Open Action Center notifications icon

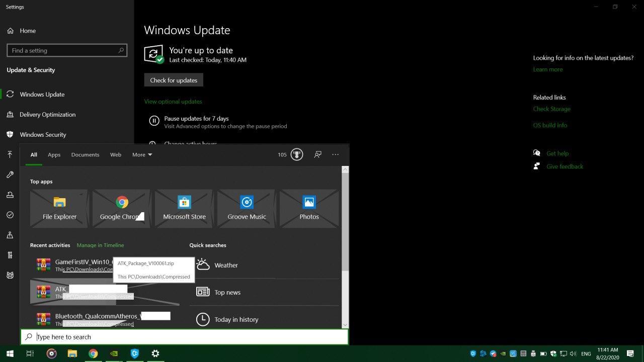coord(630,353)
